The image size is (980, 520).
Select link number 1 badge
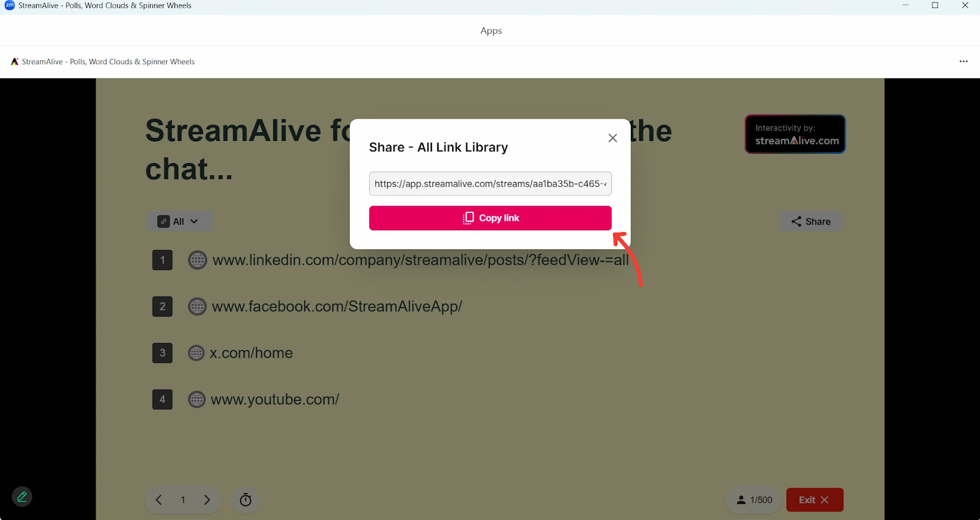click(162, 260)
